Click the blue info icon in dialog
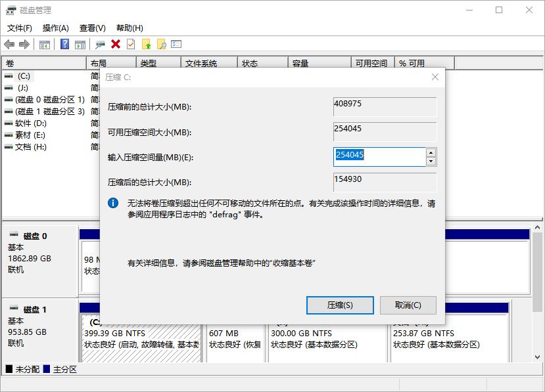545x392 pixels. [113, 203]
